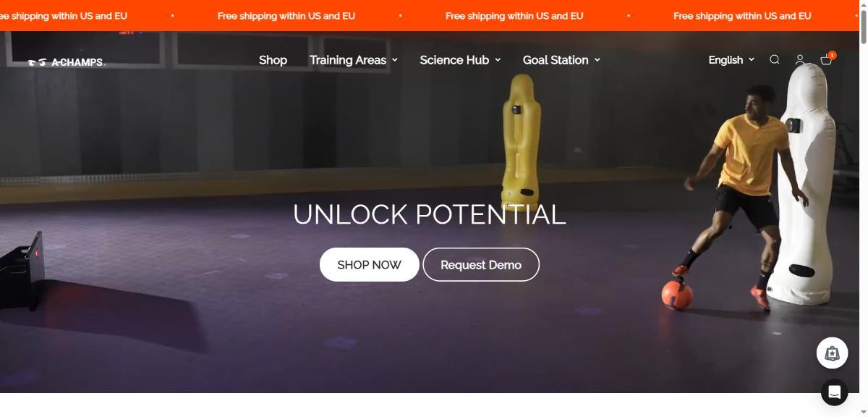Image resolution: width=868 pixels, height=417 pixels.
Task: Open the Shop menu item
Action: (273, 60)
